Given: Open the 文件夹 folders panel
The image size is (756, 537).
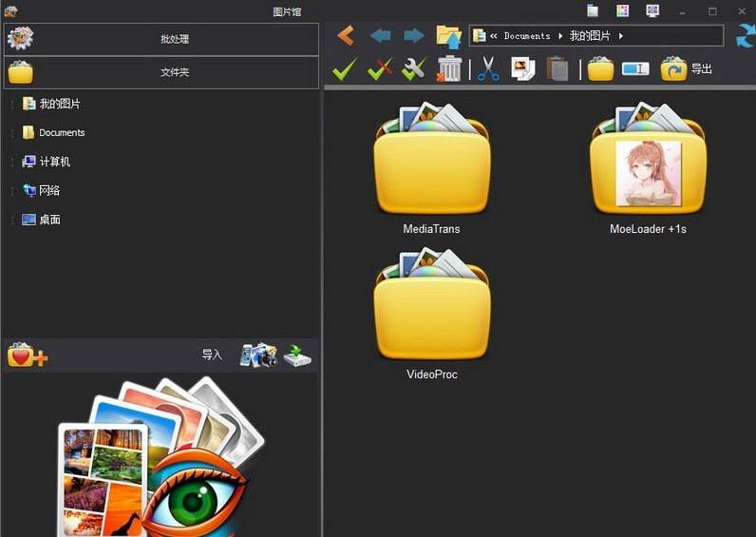Looking at the screenshot, I should (161, 72).
